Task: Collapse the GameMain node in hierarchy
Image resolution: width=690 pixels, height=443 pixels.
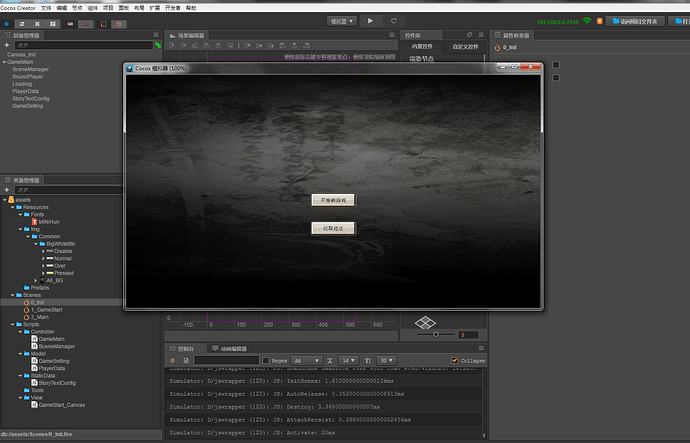Action: 4,62
